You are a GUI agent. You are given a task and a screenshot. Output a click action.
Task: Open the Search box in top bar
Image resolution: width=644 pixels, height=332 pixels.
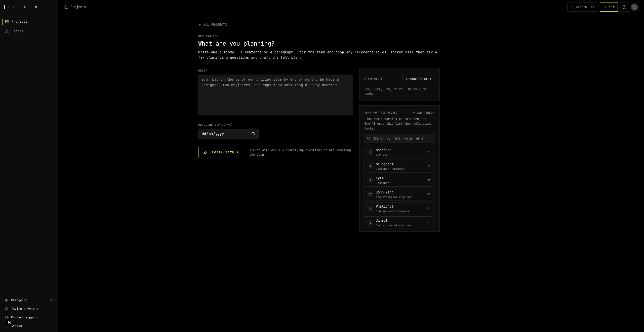tap(582, 7)
